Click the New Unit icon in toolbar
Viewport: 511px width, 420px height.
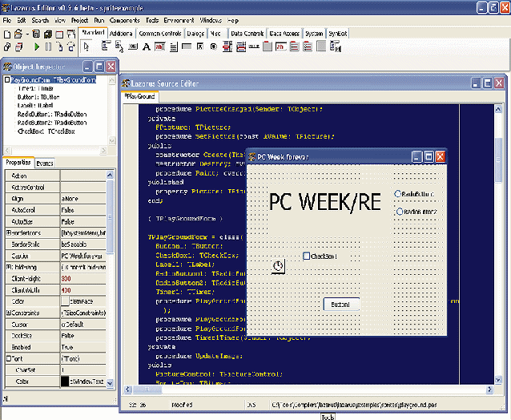[x=7, y=34]
